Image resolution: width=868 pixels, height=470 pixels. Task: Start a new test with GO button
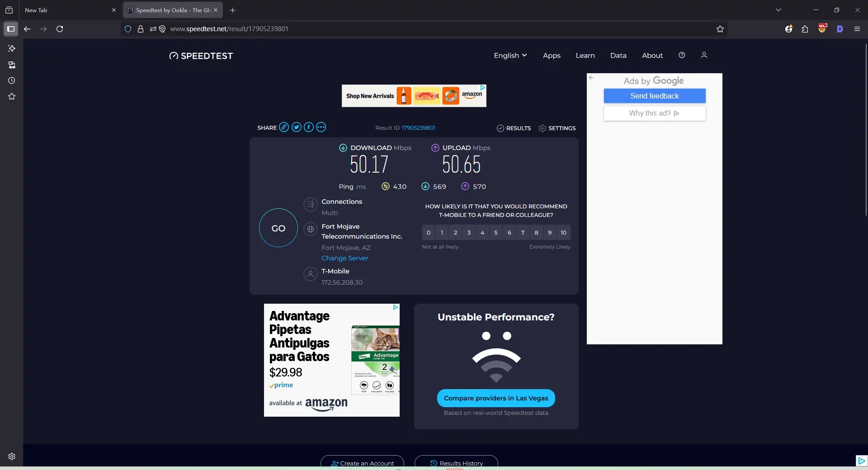click(x=278, y=228)
